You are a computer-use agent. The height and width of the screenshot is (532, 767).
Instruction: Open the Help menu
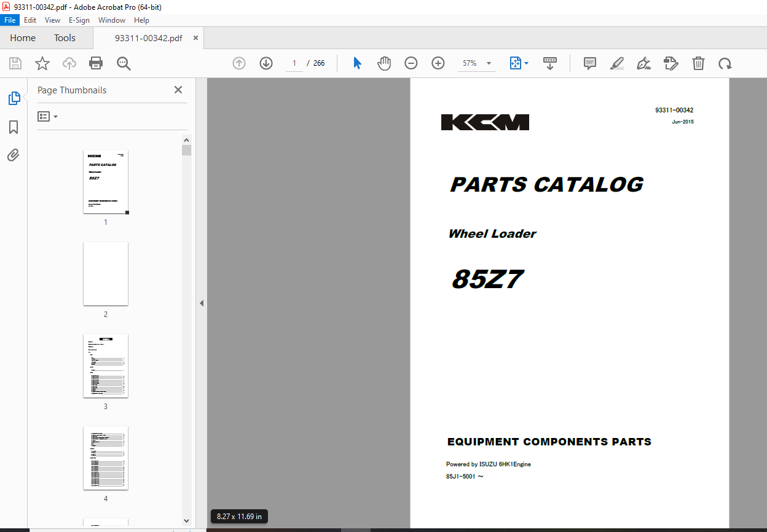click(141, 20)
